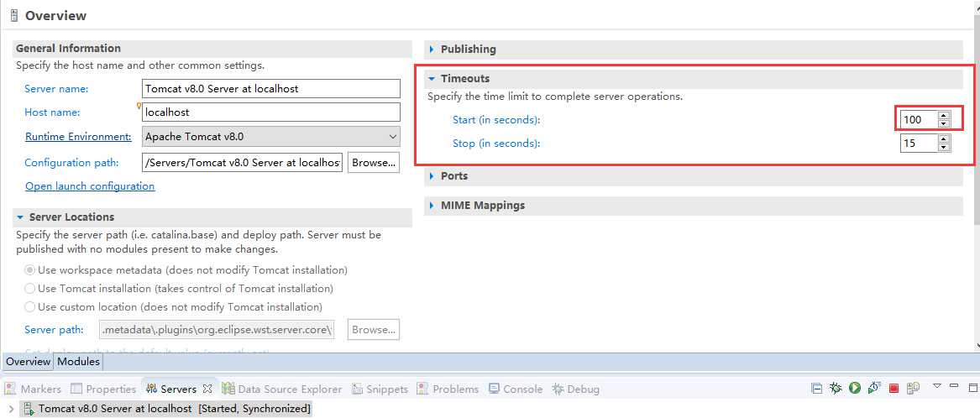Collapse the Timeouts section

[x=432, y=79]
